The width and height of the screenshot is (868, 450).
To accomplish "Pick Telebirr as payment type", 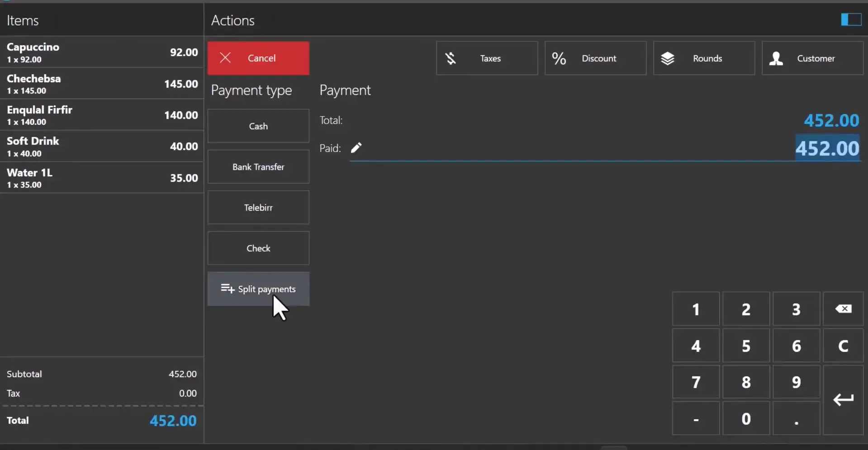I will click(258, 207).
